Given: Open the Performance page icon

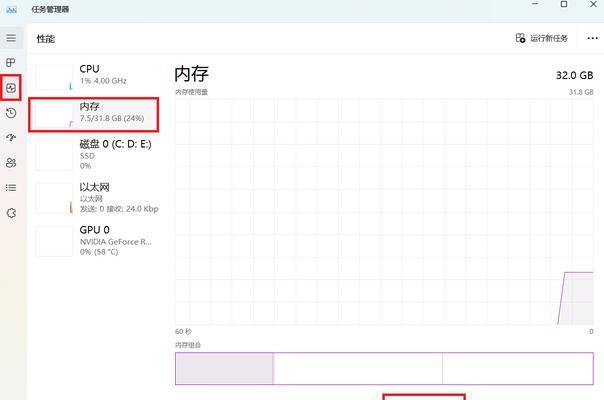Looking at the screenshot, I should tap(11, 88).
